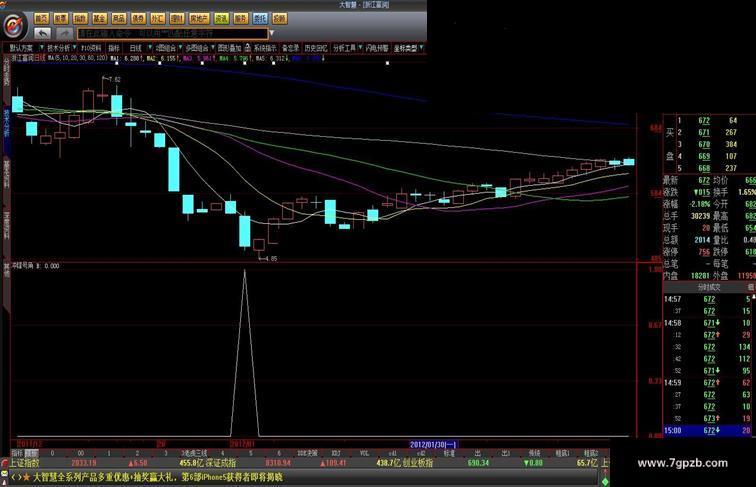The height and width of the screenshot is (487, 756).
Task: Open the 股票 stocks button
Action: click(61, 18)
